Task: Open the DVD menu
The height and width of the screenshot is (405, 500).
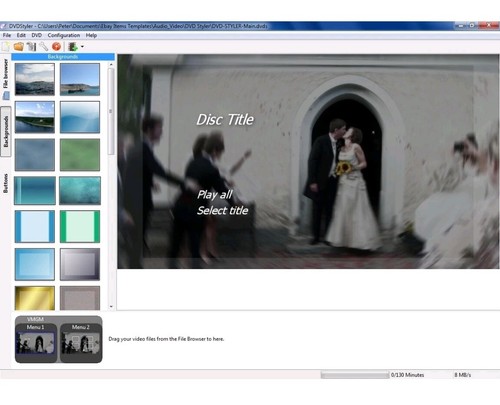Action: point(36,35)
